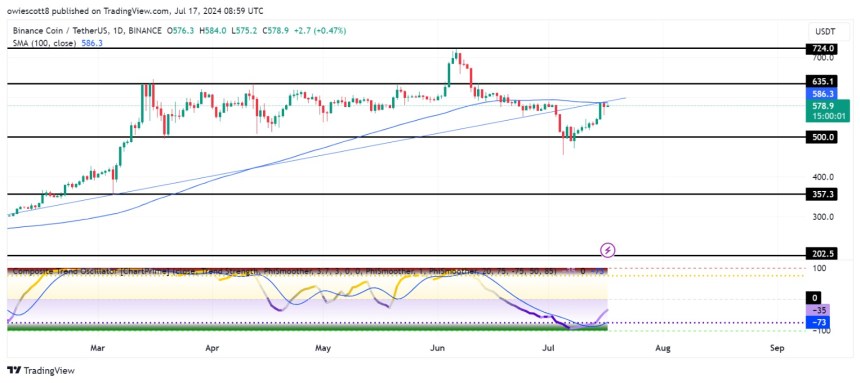
Task: Click the TradingView logo icon
Action: pyautogui.click(x=14, y=370)
